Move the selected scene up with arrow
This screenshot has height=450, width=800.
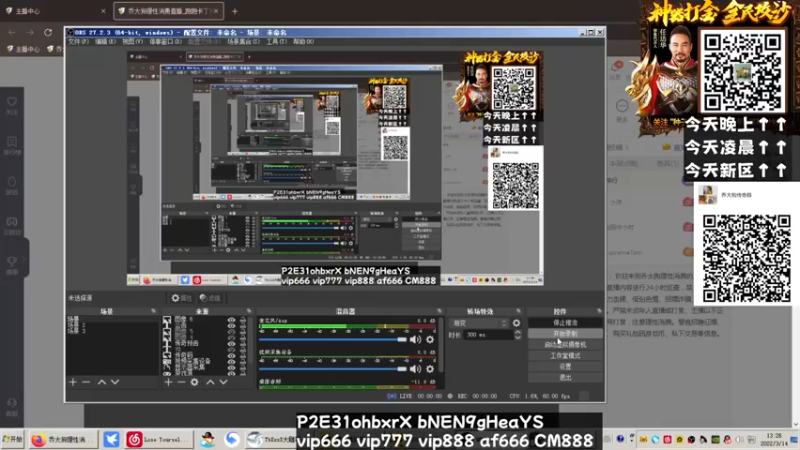100,382
